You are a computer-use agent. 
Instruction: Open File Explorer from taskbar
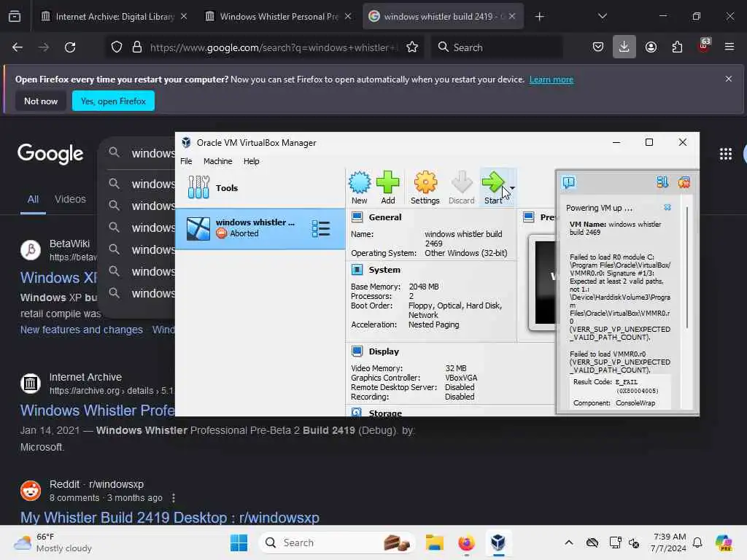(x=435, y=542)
